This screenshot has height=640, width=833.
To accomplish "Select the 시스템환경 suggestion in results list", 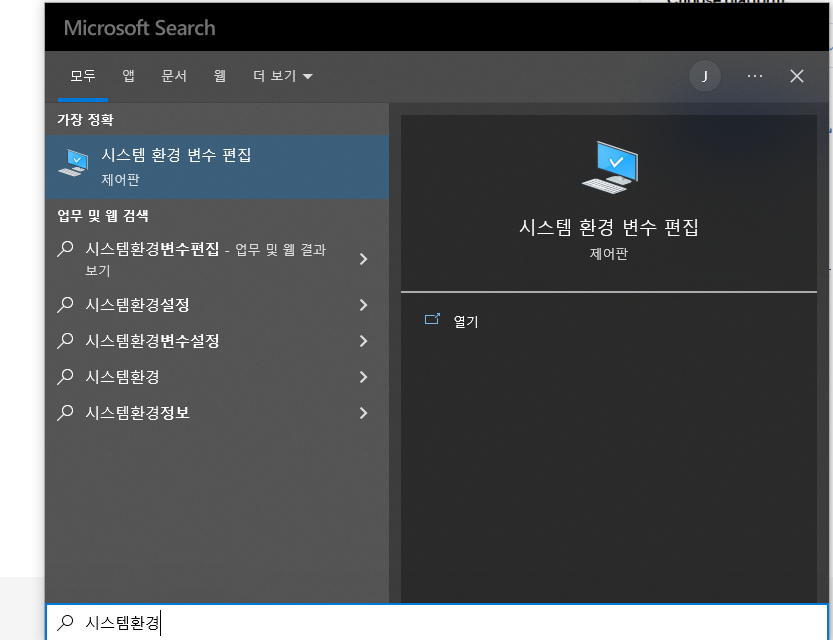I will 217,377.
